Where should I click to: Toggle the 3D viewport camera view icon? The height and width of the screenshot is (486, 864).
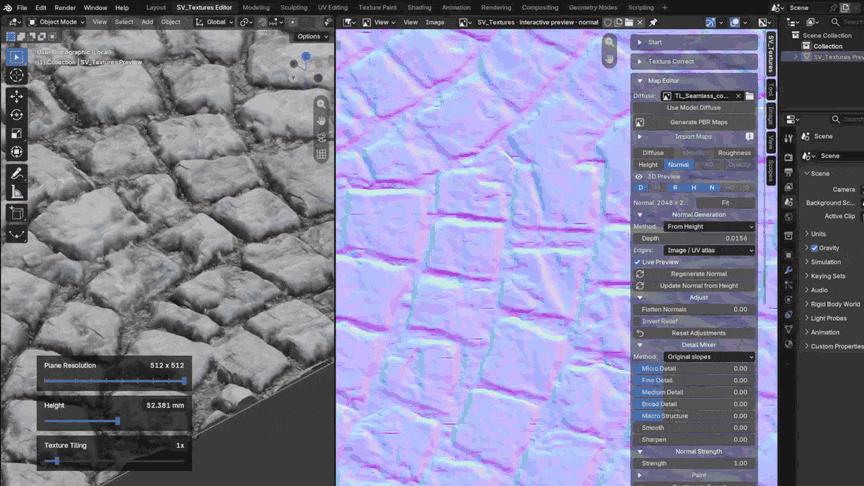point(321,138)
